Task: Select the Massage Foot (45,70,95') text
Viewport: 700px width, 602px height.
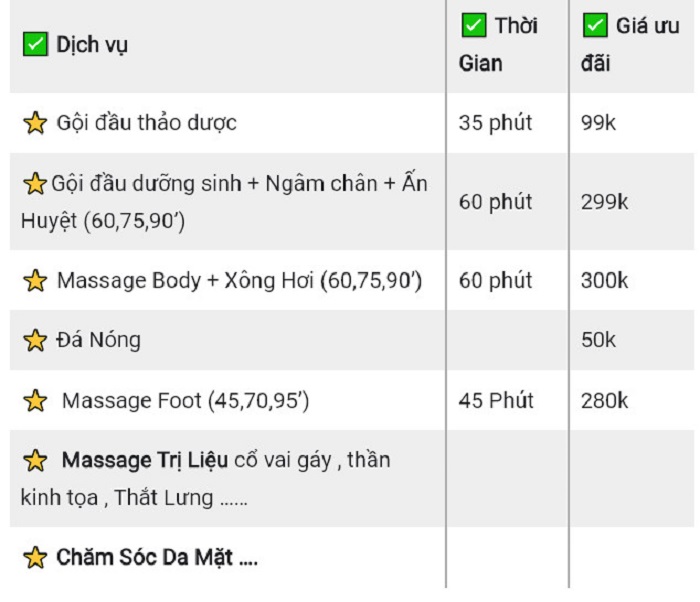Action: (x=185, y=401)
